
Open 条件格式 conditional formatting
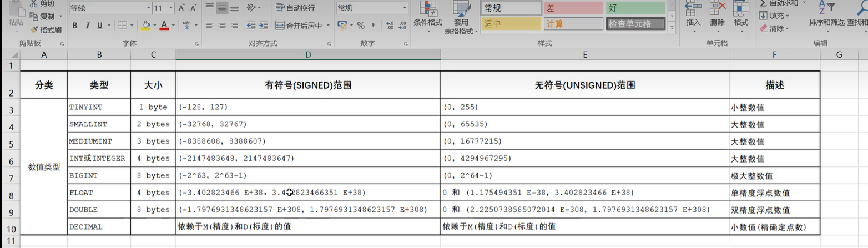(428, 16)
